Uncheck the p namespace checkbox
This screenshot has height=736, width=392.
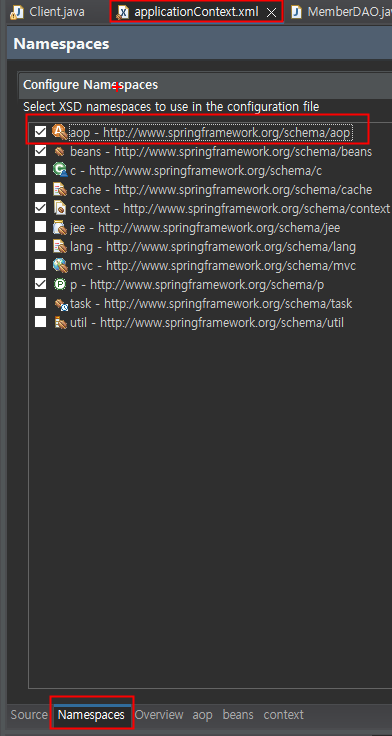[41, 284]
